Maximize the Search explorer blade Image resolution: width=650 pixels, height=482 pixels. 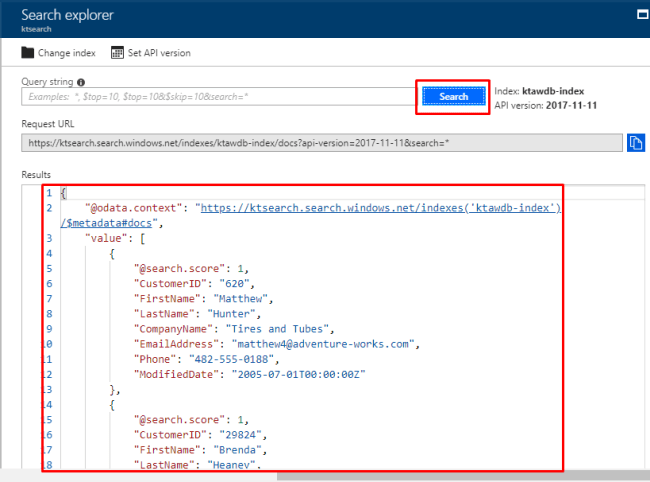[642, 15]
